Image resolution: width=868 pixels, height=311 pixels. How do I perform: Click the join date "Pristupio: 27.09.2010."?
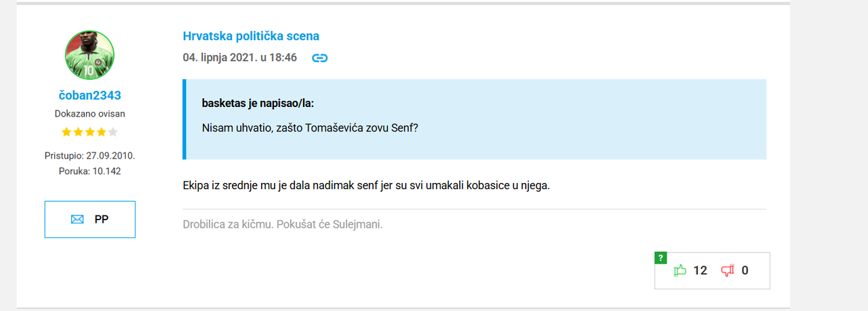coord(90,156)
